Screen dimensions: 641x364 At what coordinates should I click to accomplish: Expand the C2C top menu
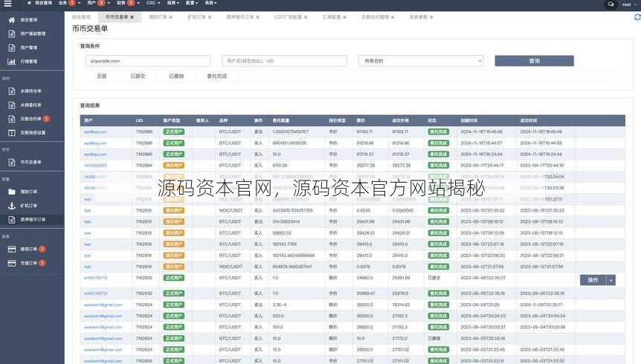[153, 3]
